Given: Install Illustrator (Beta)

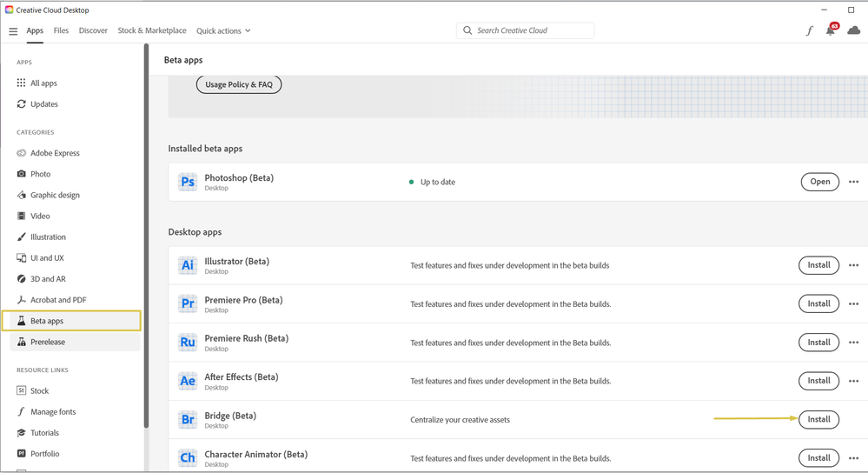Looking at the screenshot, I should coord(818,265).
